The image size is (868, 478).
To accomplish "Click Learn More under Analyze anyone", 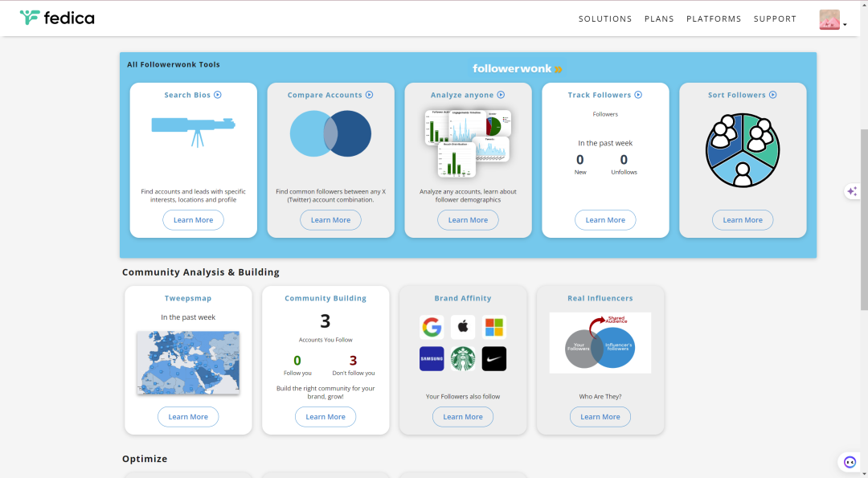I will click(x=468, y=219).
